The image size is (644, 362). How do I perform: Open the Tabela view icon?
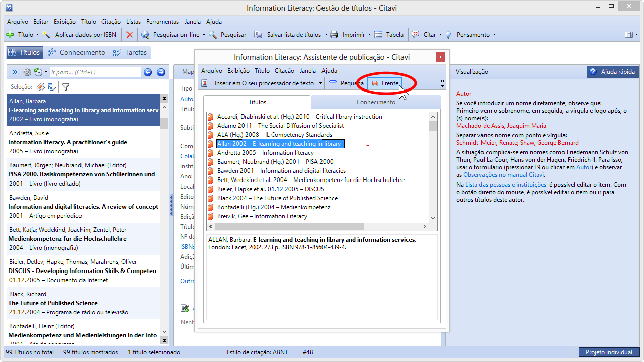(x=379, y=35)
